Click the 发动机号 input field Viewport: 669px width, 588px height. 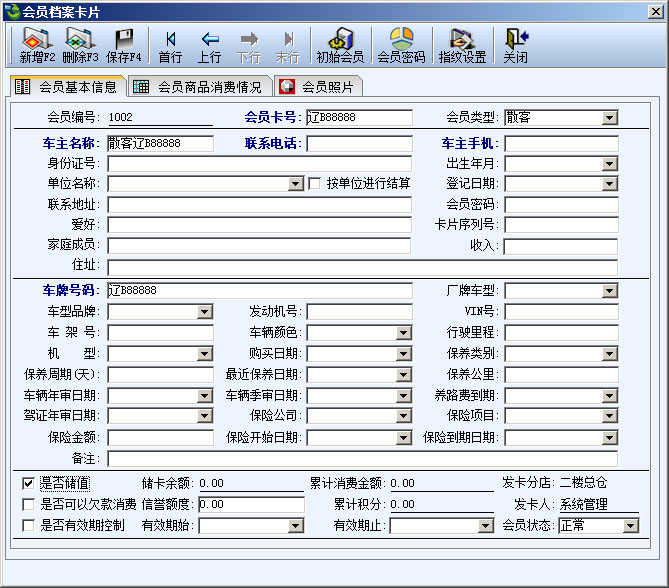(359, 311)
